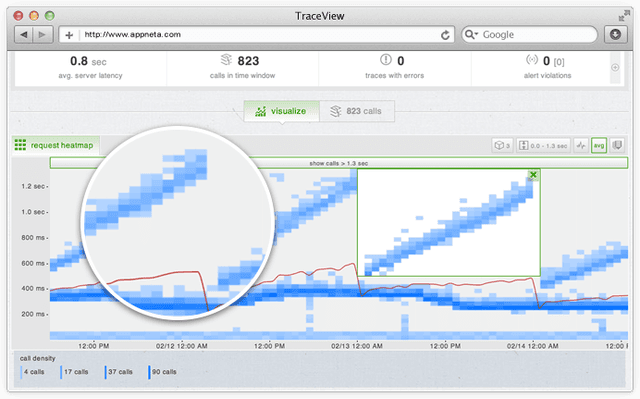Click the 400 ms y-axis label

click(33, 288)
